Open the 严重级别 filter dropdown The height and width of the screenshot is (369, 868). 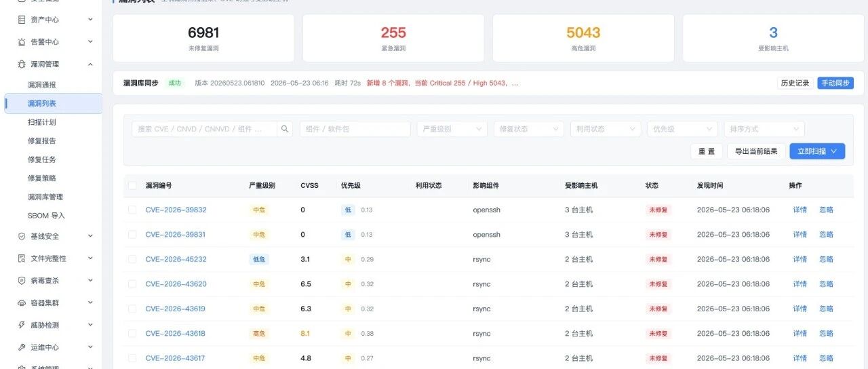pos(452,129)
